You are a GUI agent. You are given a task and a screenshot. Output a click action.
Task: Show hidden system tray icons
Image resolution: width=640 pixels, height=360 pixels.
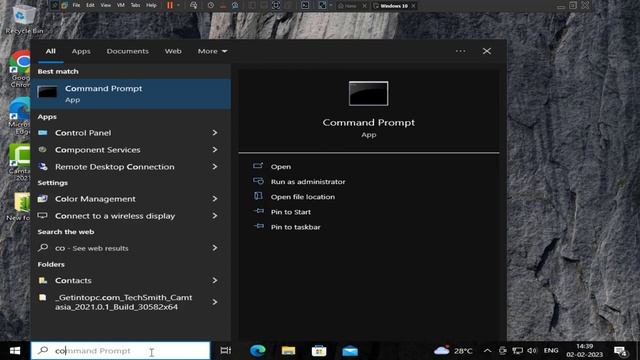(487, 351)
